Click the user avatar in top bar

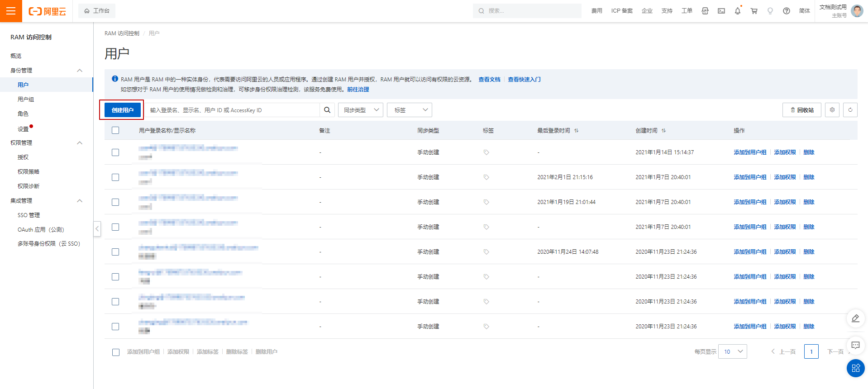pos(857,11)
